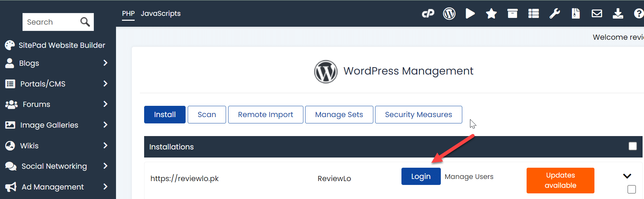Click the Install button

pyautogui.click(x=165, y=115)
